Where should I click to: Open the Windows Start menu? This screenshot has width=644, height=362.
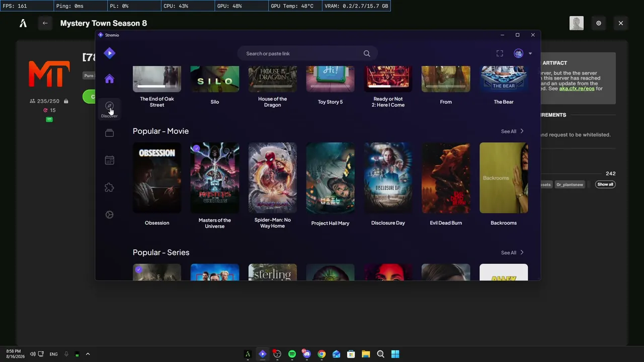click(395, 354)
